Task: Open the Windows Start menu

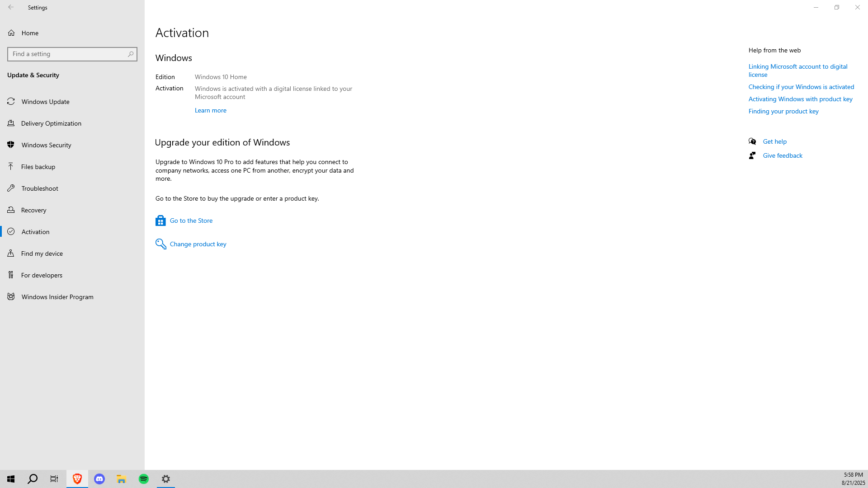Action: pos(11,479)
